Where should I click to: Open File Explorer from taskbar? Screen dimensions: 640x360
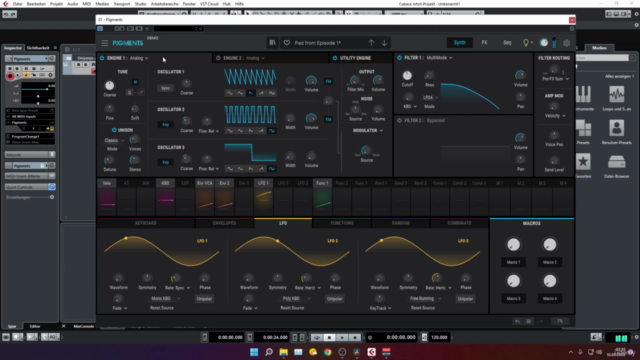[283, 352]
